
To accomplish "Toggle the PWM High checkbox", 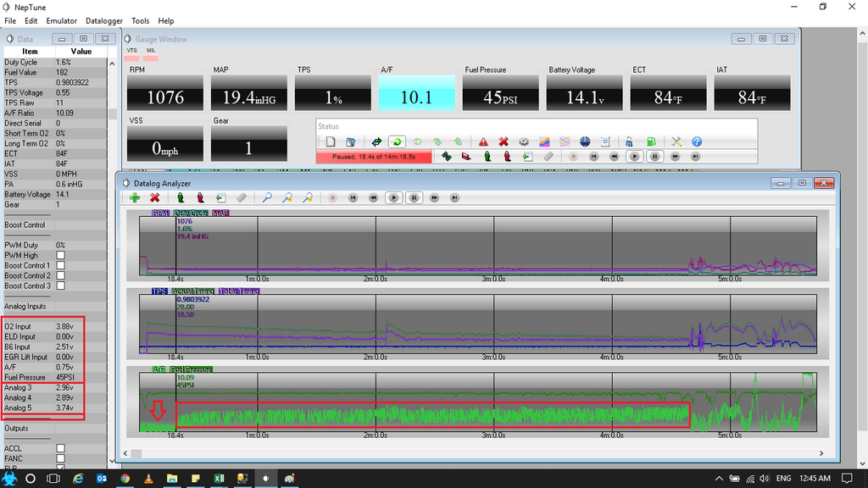I will 61,256.
